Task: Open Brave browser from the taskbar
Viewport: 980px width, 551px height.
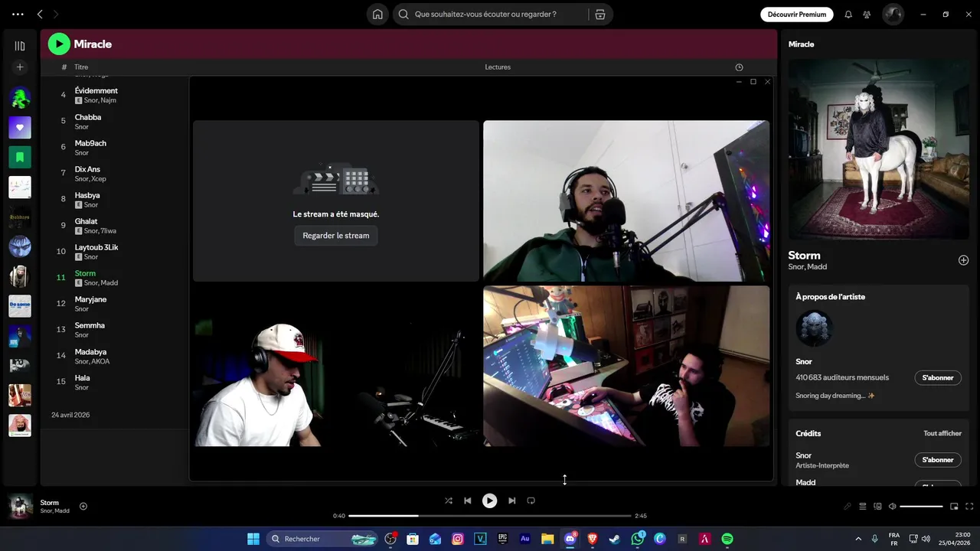Action: tap(592, 539)
